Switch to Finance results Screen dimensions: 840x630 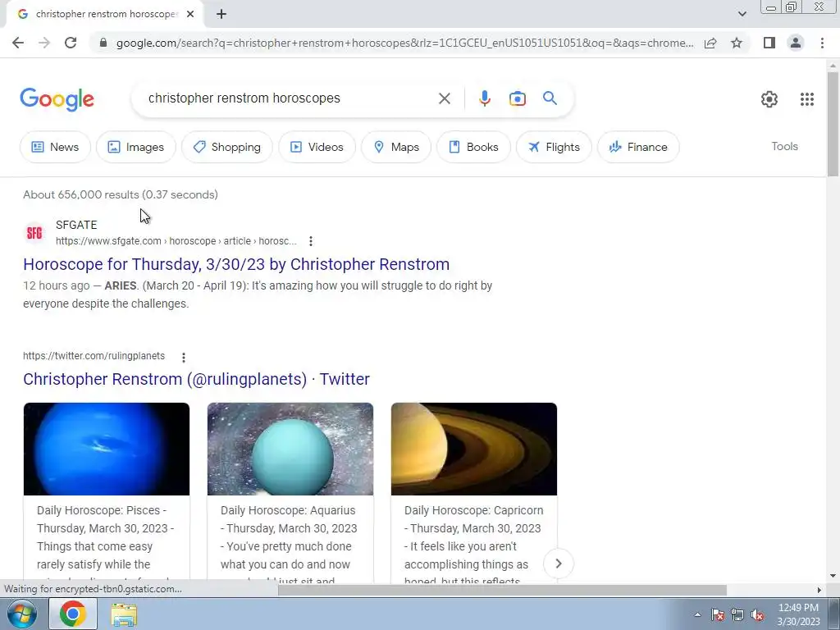click(x=638, y=147)
